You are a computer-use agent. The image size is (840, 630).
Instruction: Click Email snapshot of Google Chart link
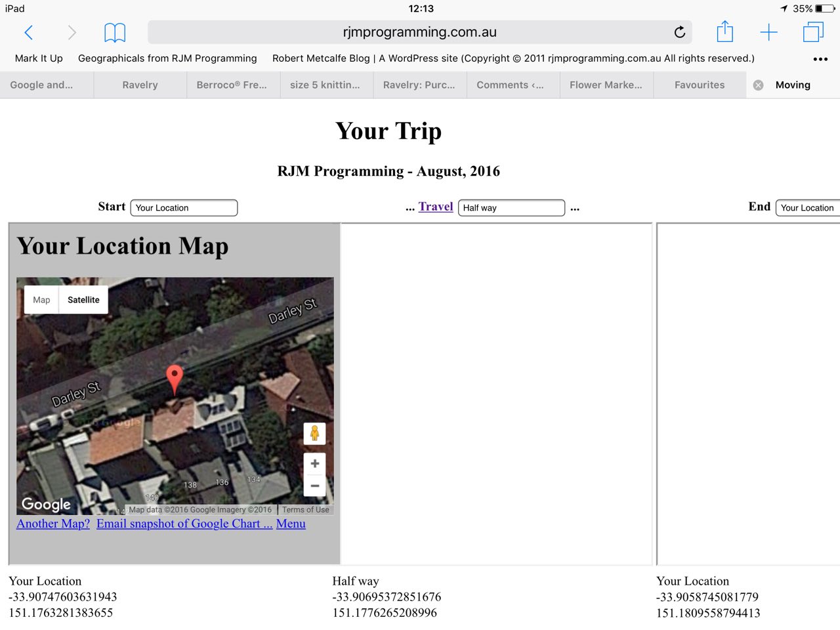click(184, 524)
